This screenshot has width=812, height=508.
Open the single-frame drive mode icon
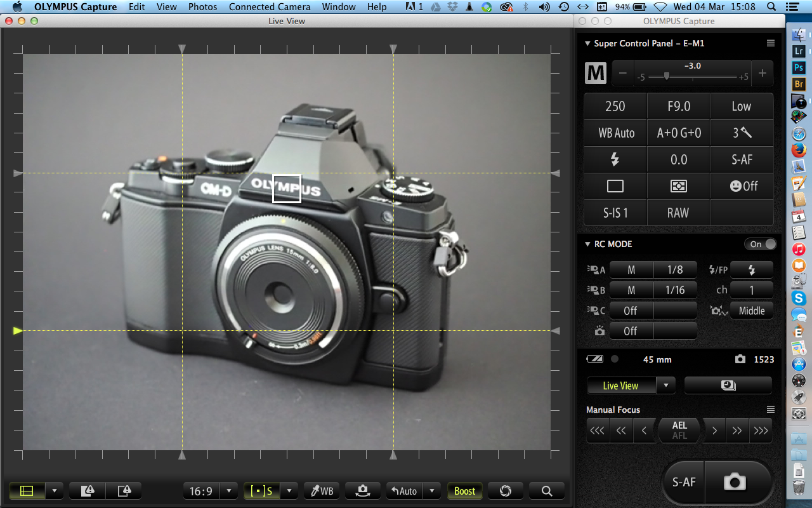point(615,186)
